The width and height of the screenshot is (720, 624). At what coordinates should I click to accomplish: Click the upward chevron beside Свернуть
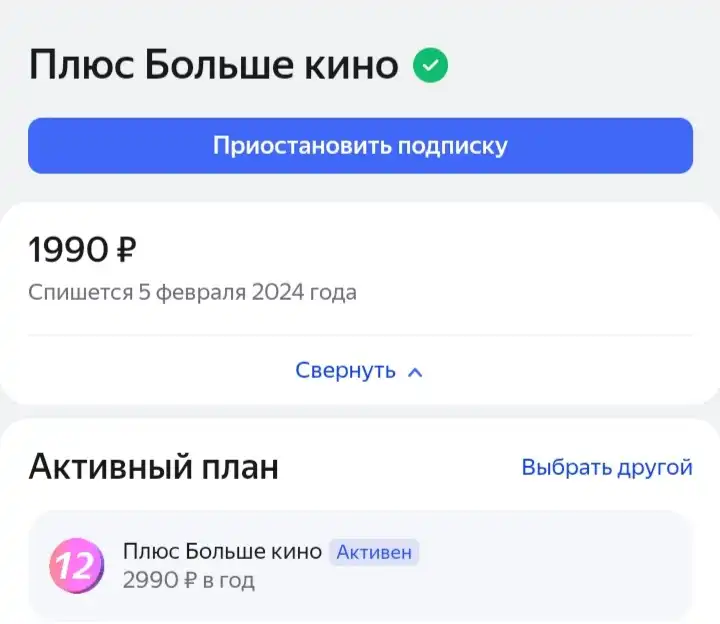pyautogui.click(x=415, y=372)
